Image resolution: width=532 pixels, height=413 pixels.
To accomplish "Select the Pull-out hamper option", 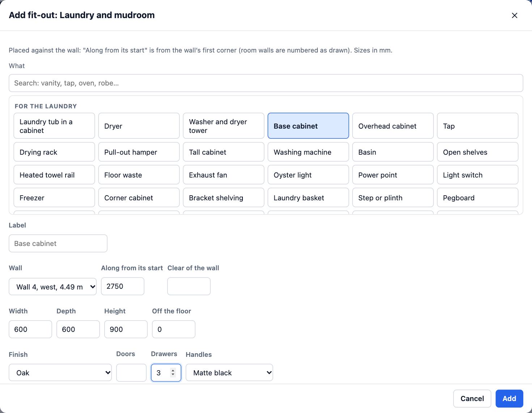I will point(139,152).
